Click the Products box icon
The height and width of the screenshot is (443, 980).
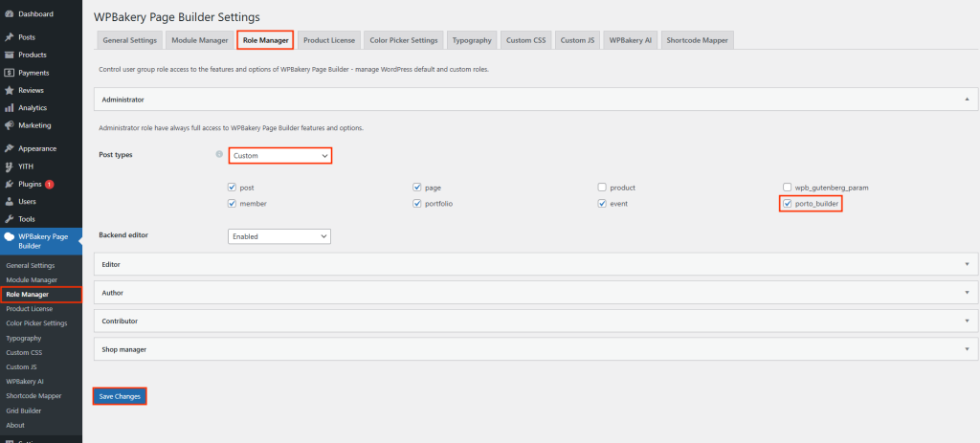[x=9, y=55]
